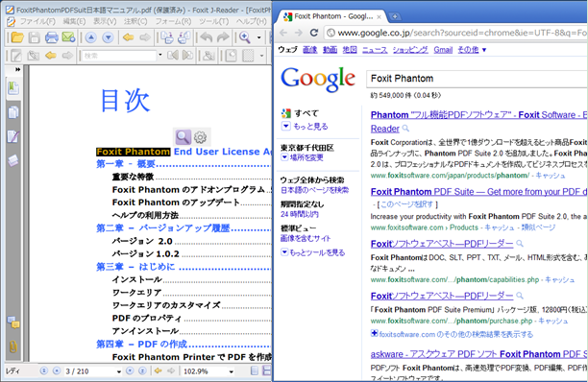
Task: Click the gray undo arrow in Foxit toolbar
Action: click(x=207, y=37)
